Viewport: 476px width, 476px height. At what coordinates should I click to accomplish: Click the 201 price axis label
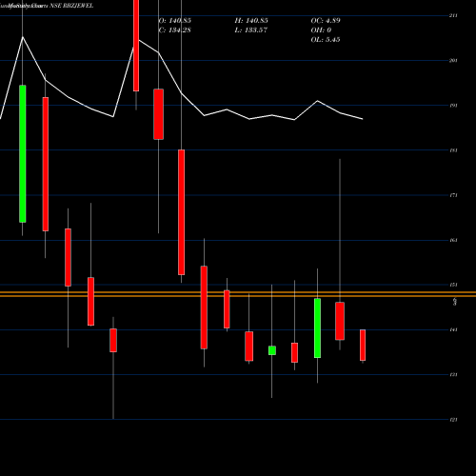(x=453, y=60)
